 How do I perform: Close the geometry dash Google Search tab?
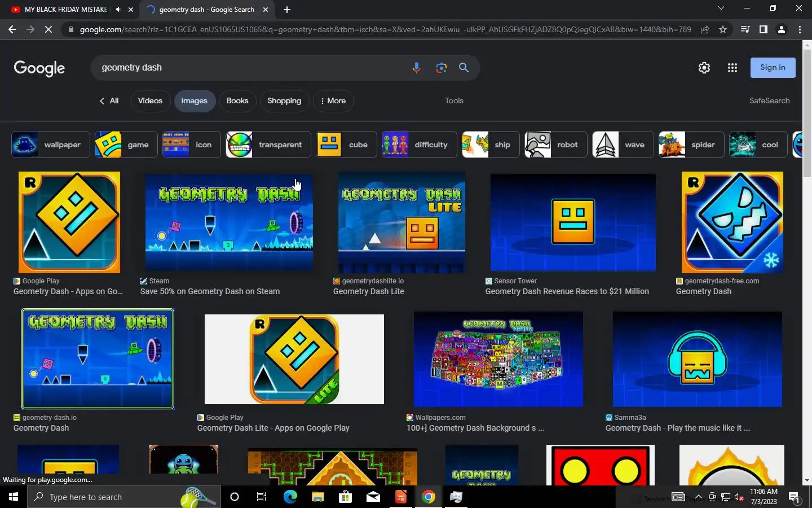coord(266,10)
